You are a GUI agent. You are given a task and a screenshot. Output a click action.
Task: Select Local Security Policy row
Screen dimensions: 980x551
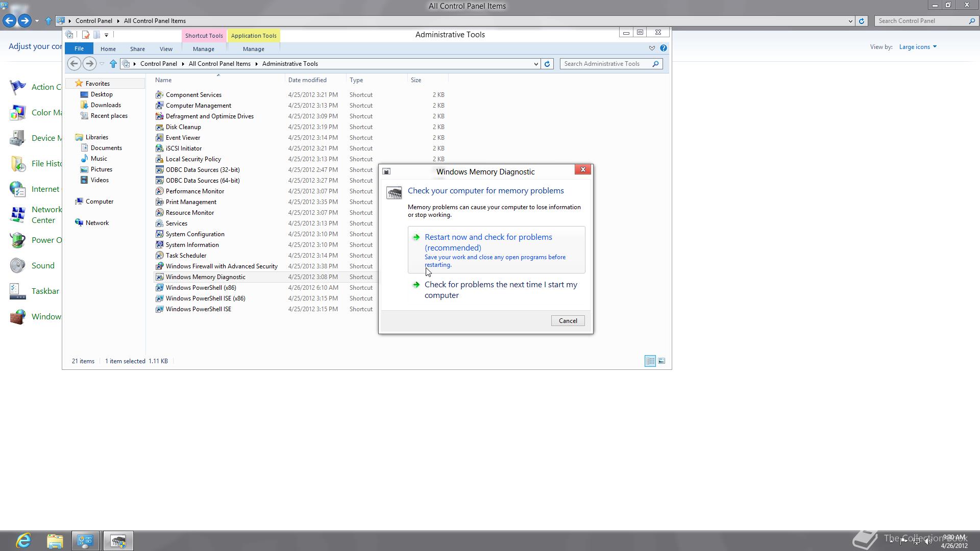click(x=300, y=159)
